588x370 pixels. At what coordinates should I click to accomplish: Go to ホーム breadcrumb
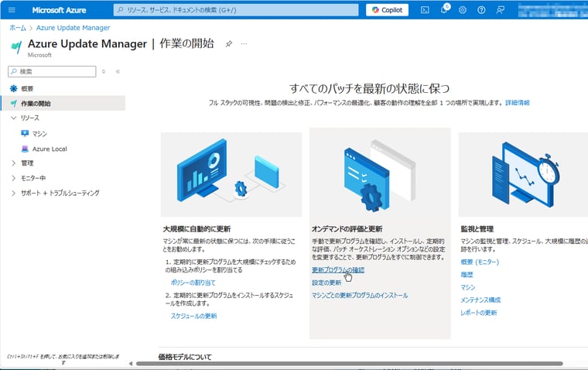[18, 28]
